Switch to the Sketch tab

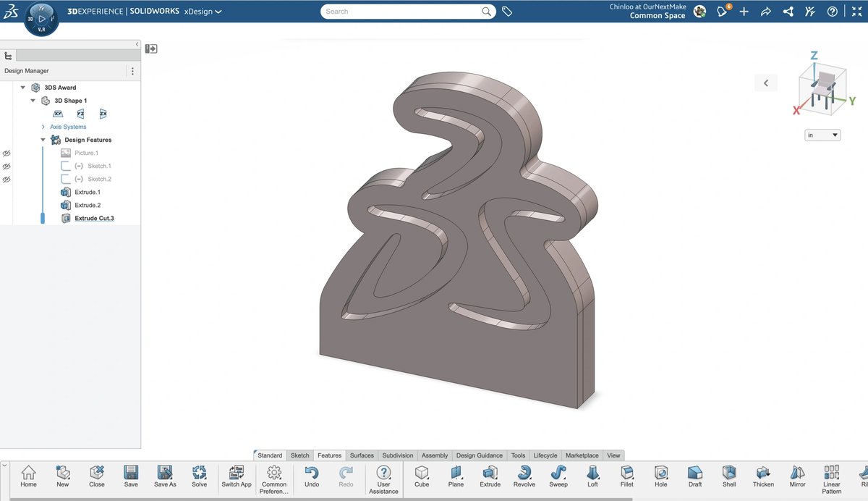299,455
